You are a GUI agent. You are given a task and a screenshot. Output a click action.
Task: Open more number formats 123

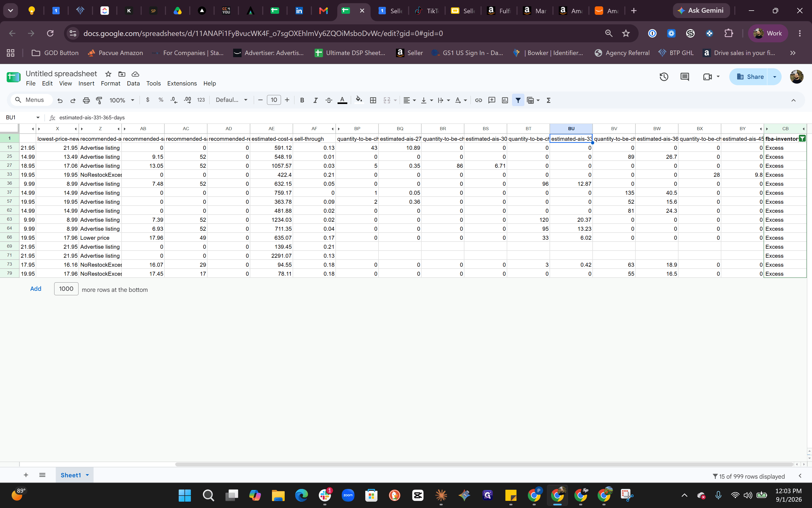pos(201,100)
